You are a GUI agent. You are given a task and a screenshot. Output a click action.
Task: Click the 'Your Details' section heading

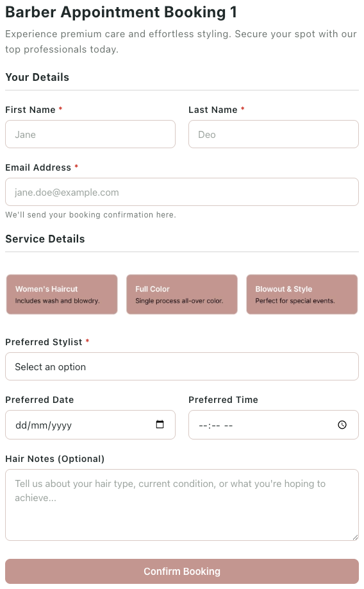[37, 77]
